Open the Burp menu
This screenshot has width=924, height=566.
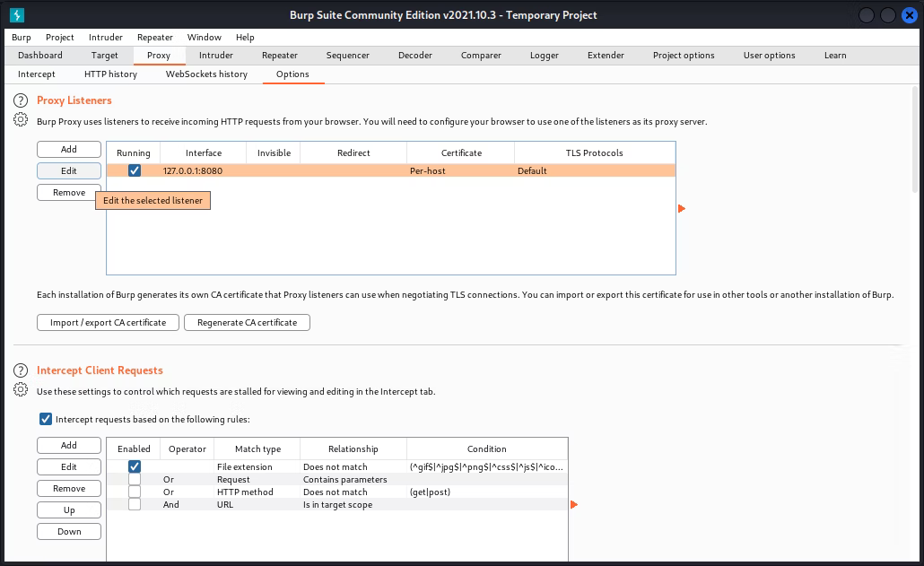pos(22,37)
